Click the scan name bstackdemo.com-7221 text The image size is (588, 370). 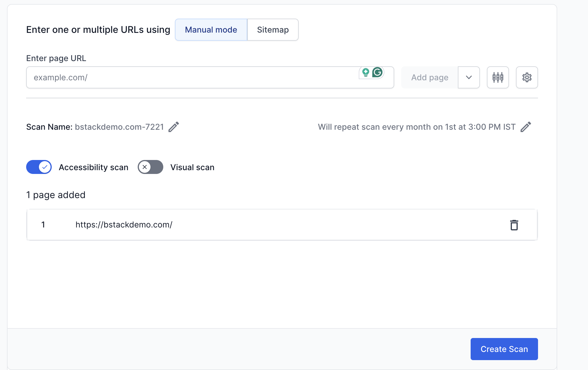[119, 127]
